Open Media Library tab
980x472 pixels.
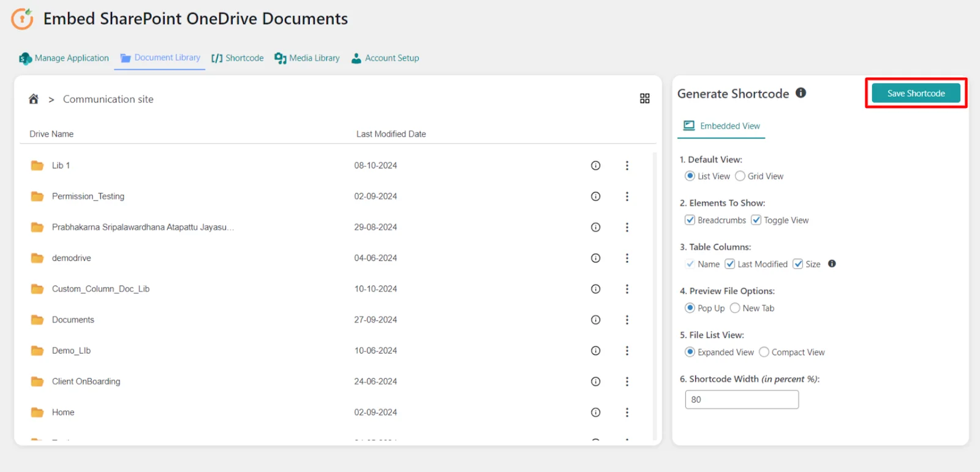[x=307, y=58]
